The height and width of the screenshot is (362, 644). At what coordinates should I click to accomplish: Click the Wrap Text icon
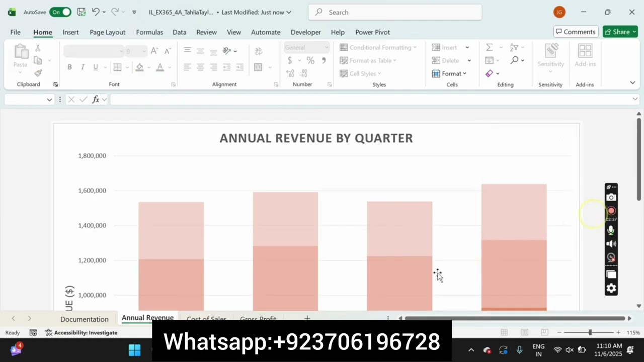point(259,51)
